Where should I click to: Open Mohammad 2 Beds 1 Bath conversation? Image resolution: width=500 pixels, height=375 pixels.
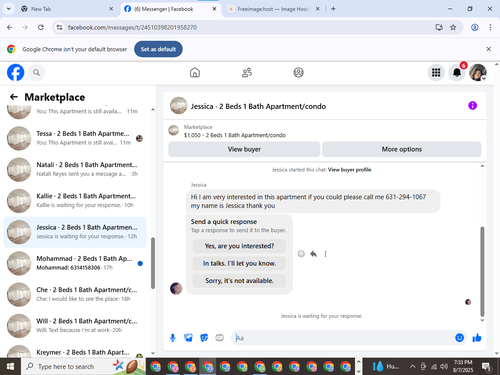coord(75,263)
